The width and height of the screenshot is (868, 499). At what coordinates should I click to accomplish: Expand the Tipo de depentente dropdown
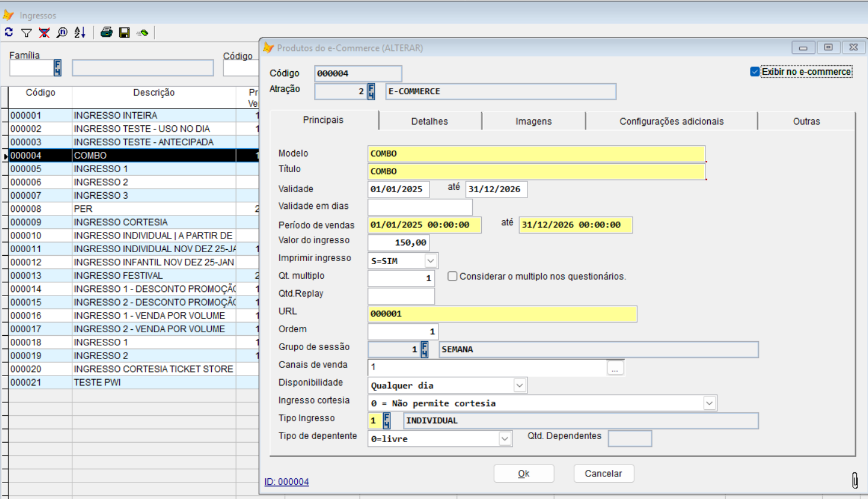504,439
